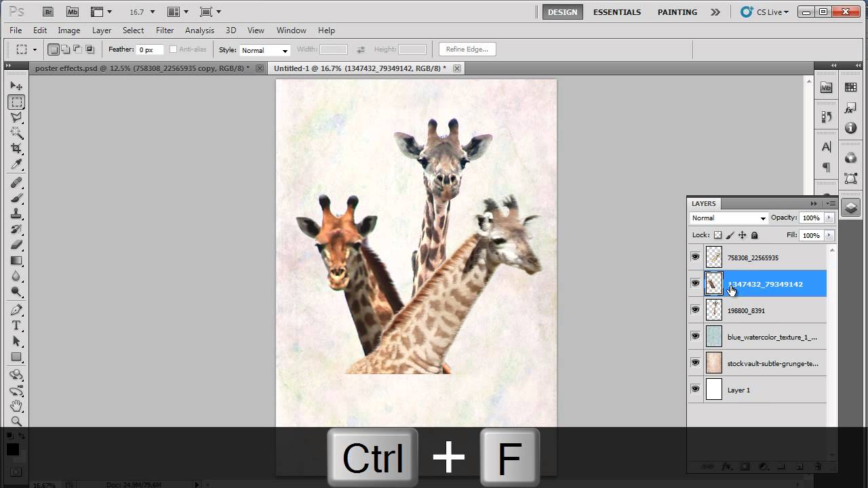This screenshot has height=488, width=868.
Task: Open the Opacity slider arrow
Action: tap(829, 218)
